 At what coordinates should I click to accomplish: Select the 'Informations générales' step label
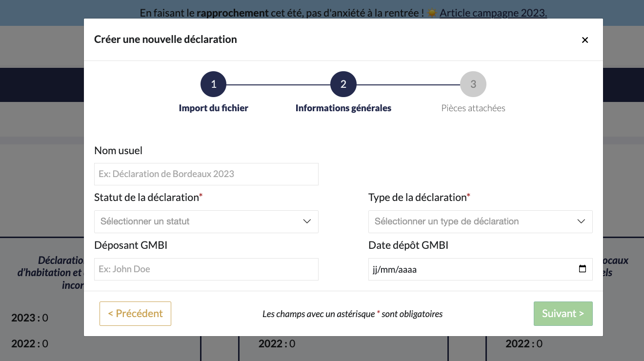pyautogui.click(x=343, y=108)
